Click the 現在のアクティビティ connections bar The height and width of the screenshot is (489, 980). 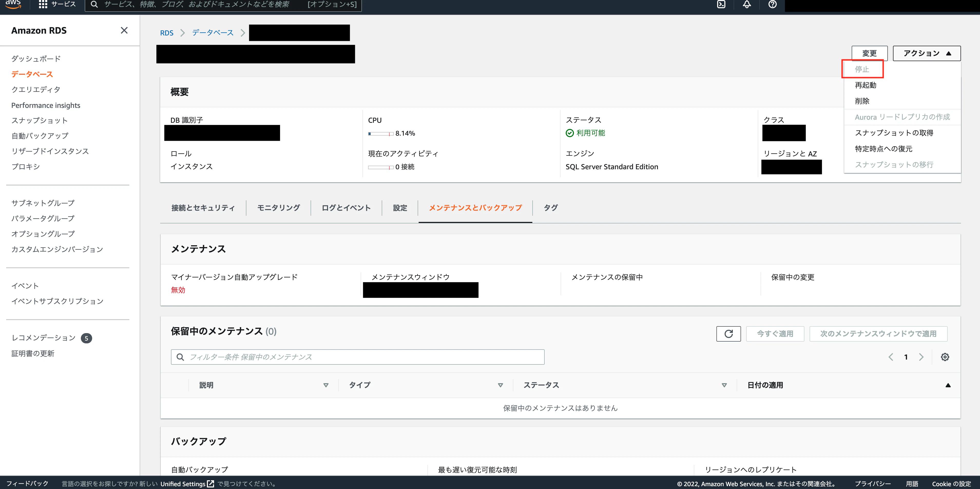pos(380,167)
